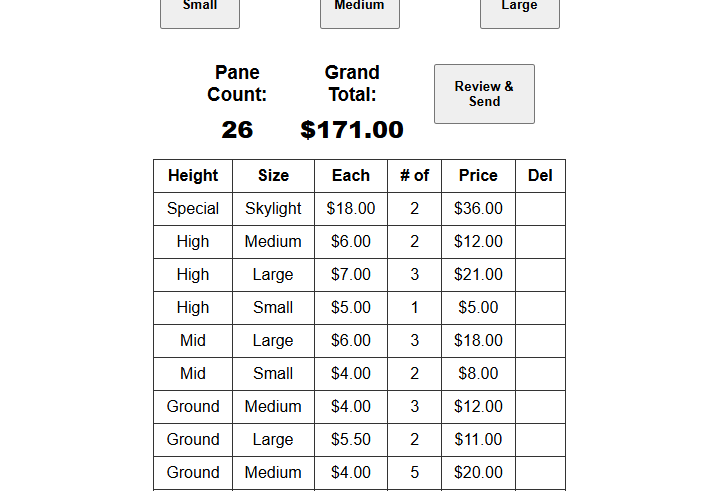The width and height of the screenshot is (707, 491).
Task: Click the Del cell in $20.00 row
Action: [540, 473]
